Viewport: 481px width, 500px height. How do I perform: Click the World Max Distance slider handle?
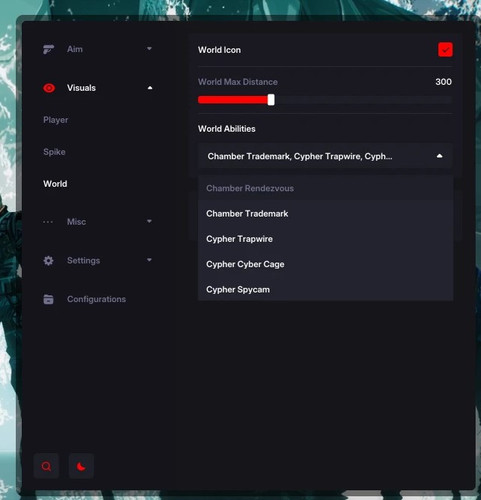[271, 100]
